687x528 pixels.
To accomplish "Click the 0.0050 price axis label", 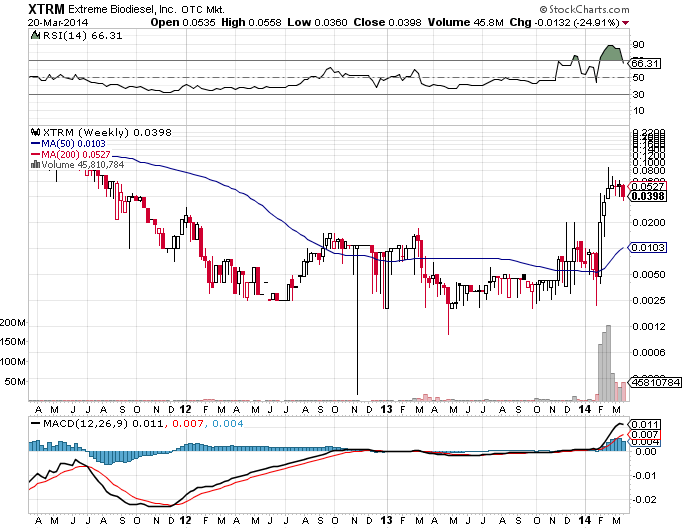I will (648, 275).
